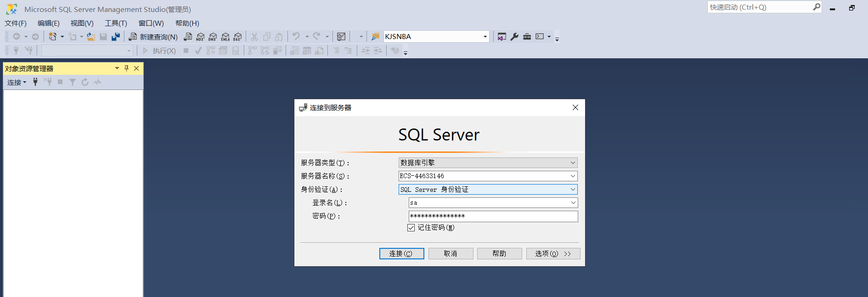Close the 连接到服务器 dialog
The height and width of the screenshot is (297, 868).
[575, 107]
